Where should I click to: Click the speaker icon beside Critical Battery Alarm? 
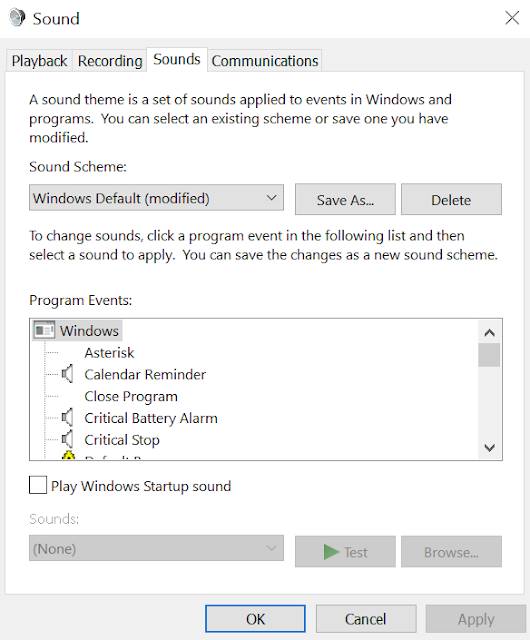68,418
